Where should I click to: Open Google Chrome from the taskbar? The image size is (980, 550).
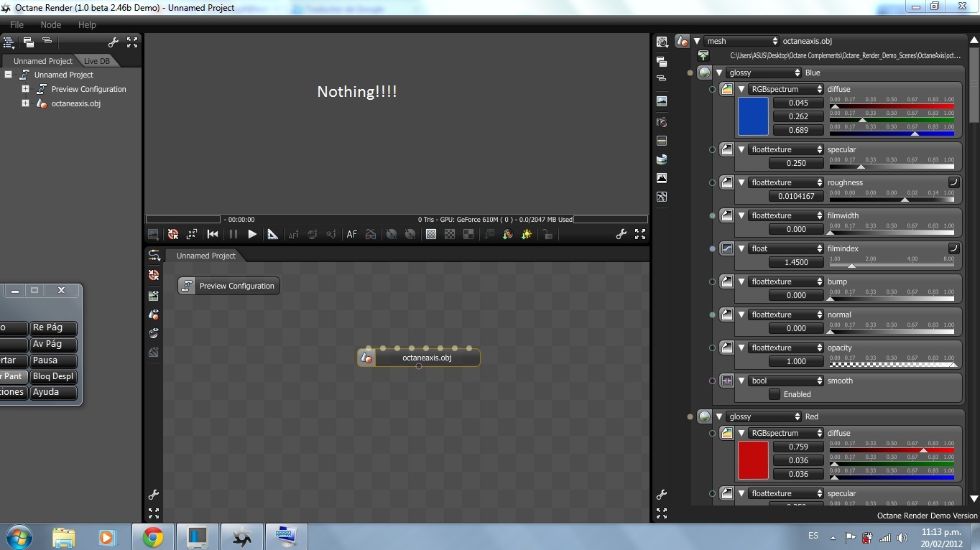[x=152, y=537]
